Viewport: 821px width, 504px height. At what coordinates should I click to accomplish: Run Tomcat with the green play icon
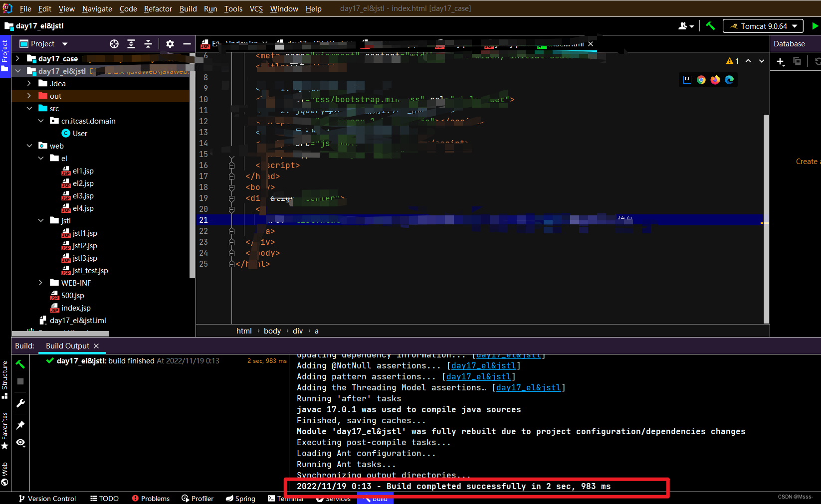click(815, 26)
